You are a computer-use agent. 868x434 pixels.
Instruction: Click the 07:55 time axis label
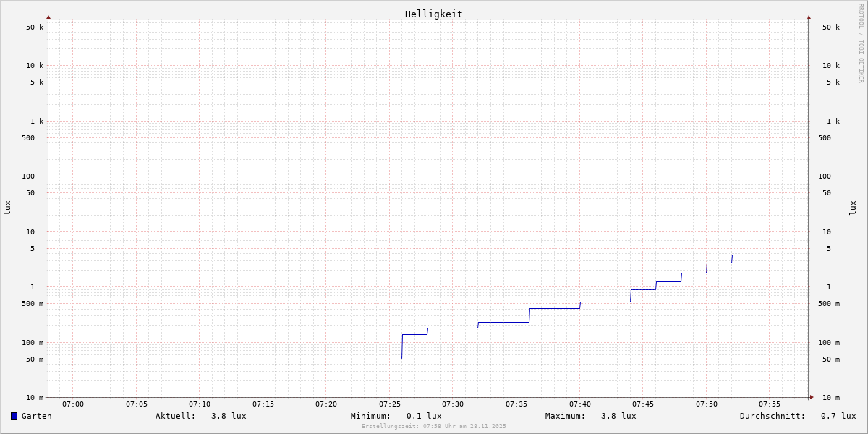pyautogui.click(x=770, y=404)
